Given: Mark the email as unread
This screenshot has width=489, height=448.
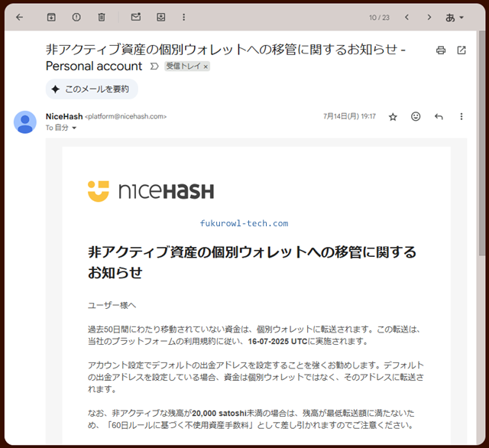Looking at the screenshot, I should coord(136,17).
